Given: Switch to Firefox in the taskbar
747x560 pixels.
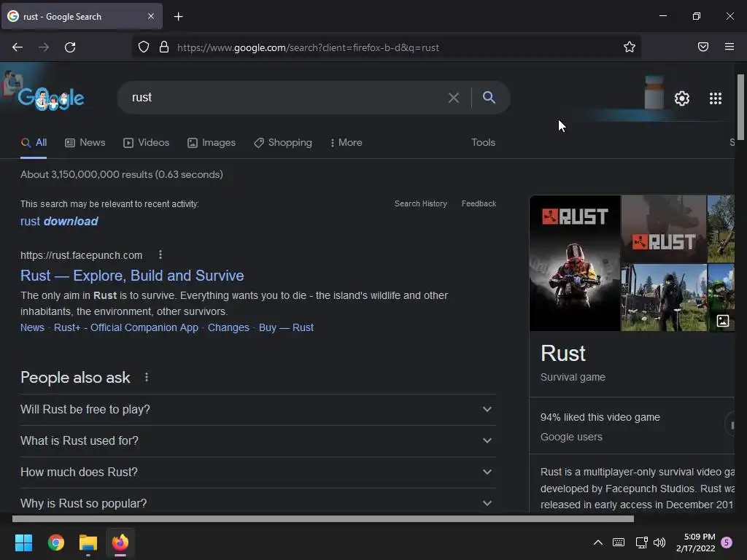Looking at the screenshot, I should pyautogui.click(x=120, y=542).
